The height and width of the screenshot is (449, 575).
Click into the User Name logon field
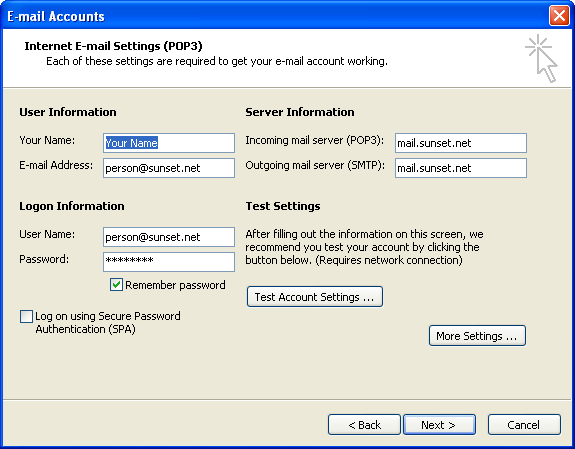(169, 237)
